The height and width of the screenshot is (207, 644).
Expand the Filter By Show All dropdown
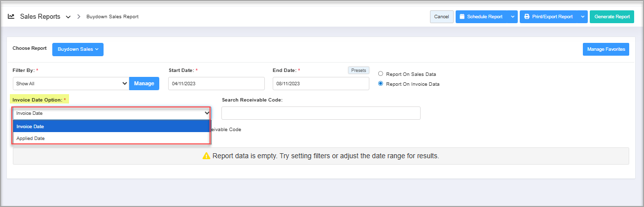(71, 84)
